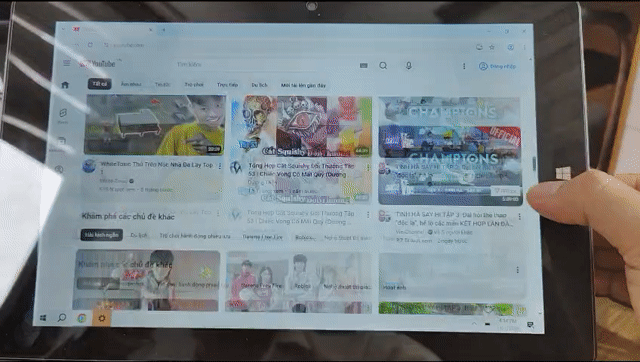
Task: Open options menu for the WhiteTooac video
Action: point(220,166)
